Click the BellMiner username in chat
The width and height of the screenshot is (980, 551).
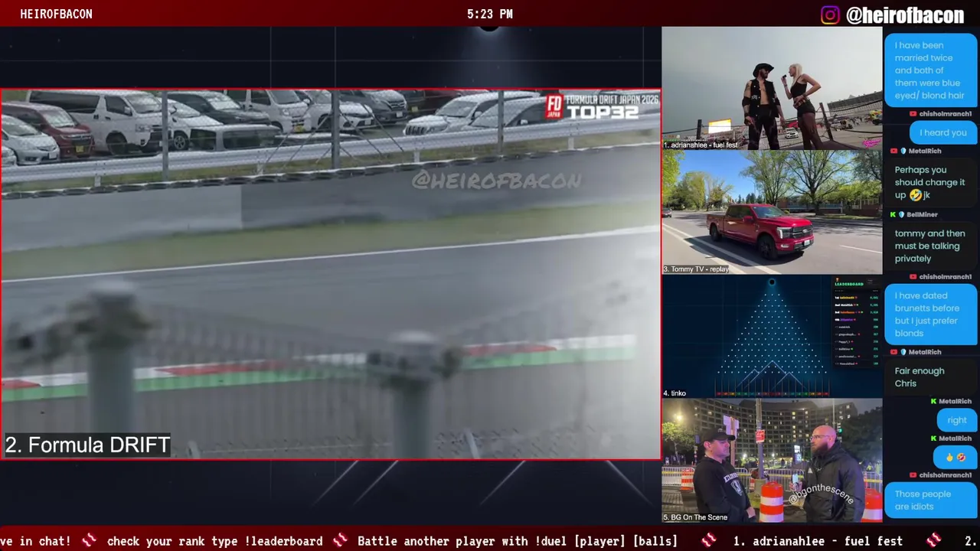(x=922, y=215)
